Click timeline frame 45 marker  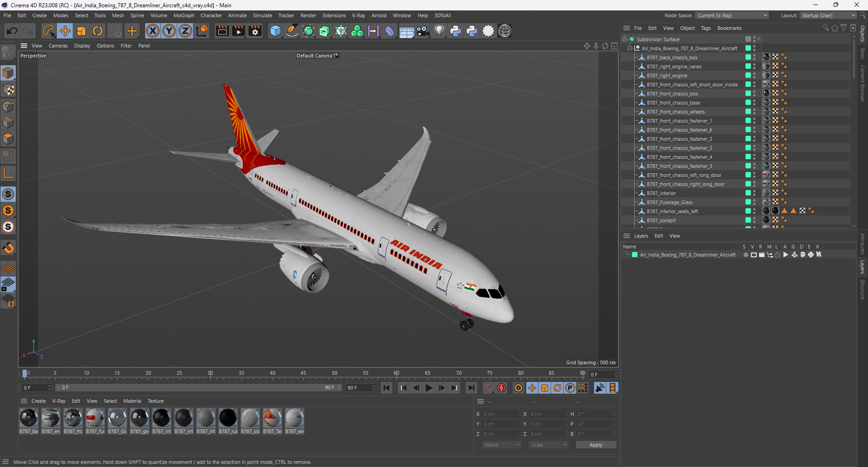click(x=303, y=373)
